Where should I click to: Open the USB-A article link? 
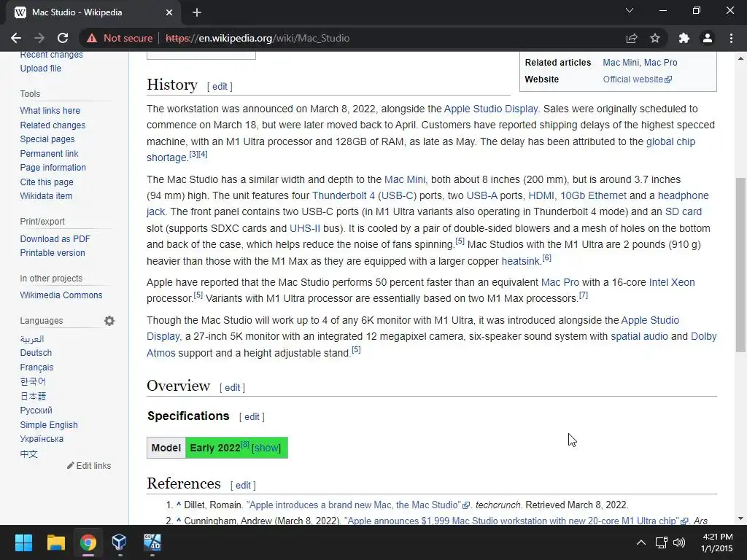pyautogui.click(x=481, y=195)
